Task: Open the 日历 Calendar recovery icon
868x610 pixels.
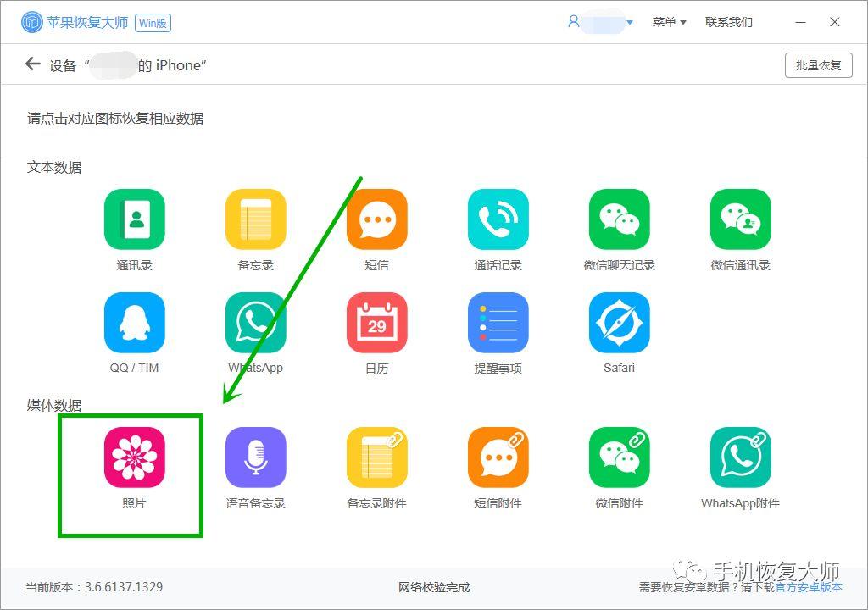Action: pyautogui.click(x=376, y=321)
